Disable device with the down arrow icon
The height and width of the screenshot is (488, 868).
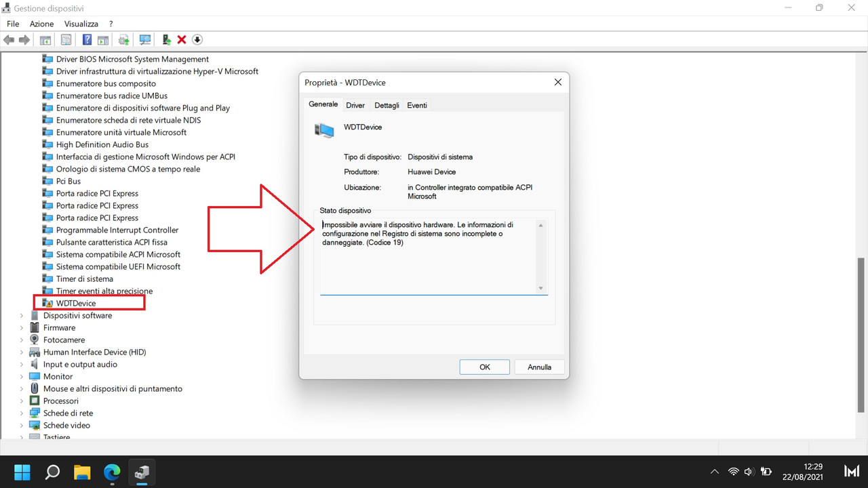pyautogui.click(x=197, y=40)
